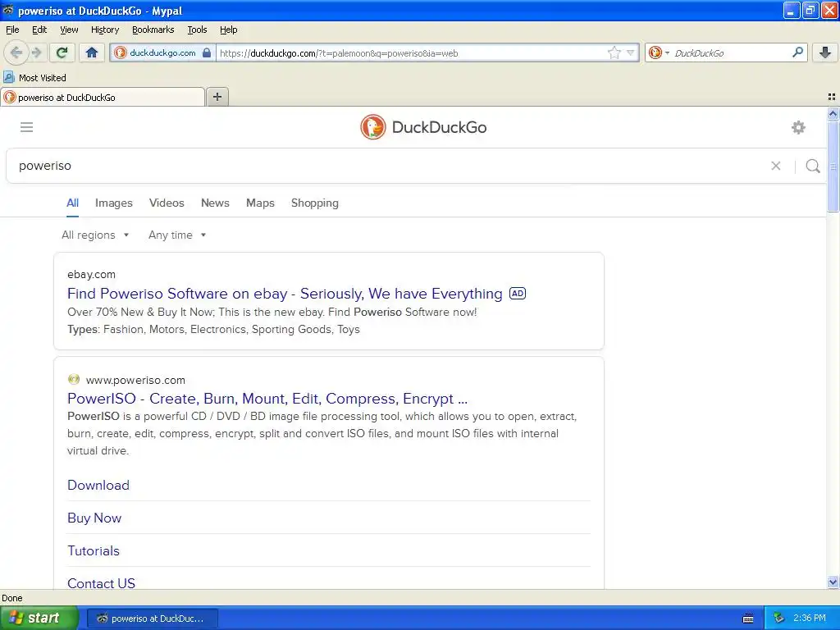Open the Buy Now sitelink
Viewport: 840px width, 630px height.
tap(94, 518)
